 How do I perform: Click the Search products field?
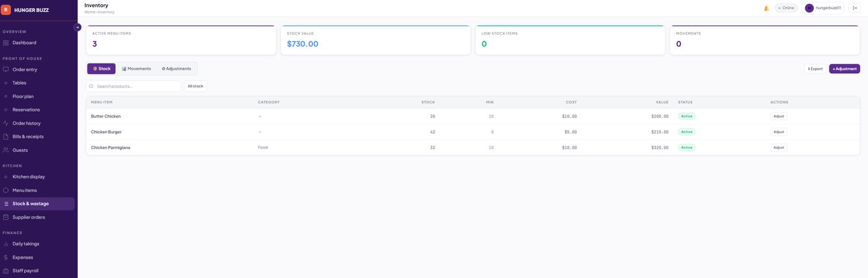pyautogui.click(x=133, y=86)
